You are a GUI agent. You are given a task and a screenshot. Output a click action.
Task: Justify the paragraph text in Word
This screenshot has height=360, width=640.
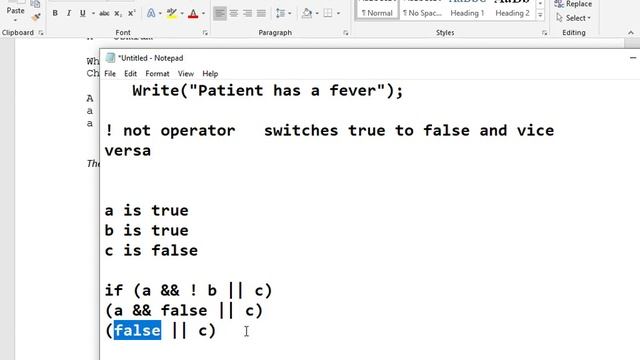tap(261, 13)
